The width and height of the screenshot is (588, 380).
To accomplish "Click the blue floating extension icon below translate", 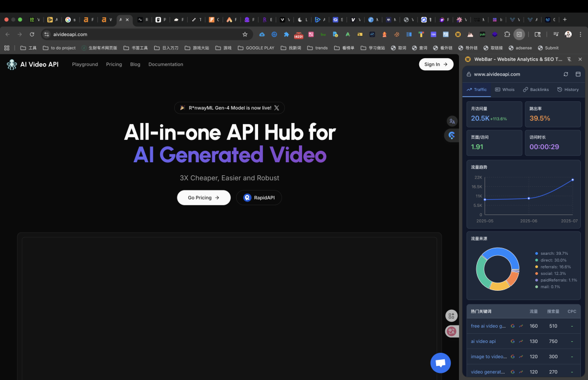I will (451, 136).
